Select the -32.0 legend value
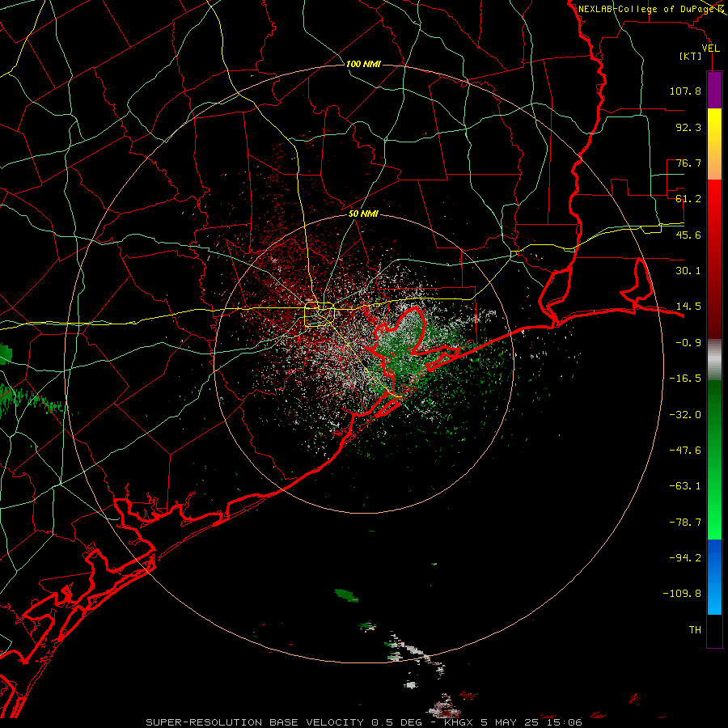 pyautogui.click(x=685, y=415)
